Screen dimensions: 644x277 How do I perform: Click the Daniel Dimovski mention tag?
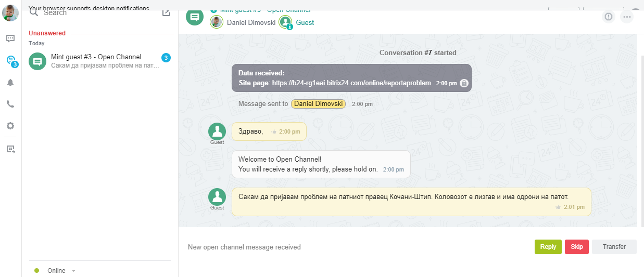click(318, 104)
